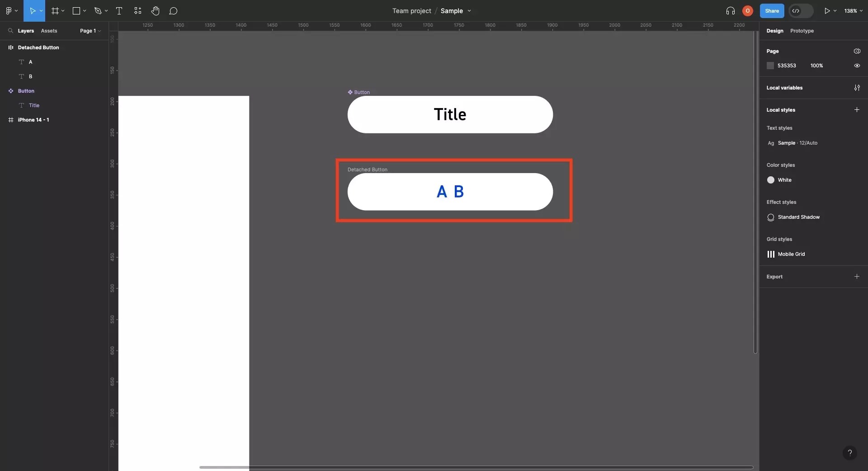Select the Hand tool
The height and width of the screenshot is (471, 868).
(x=156, y=11)
